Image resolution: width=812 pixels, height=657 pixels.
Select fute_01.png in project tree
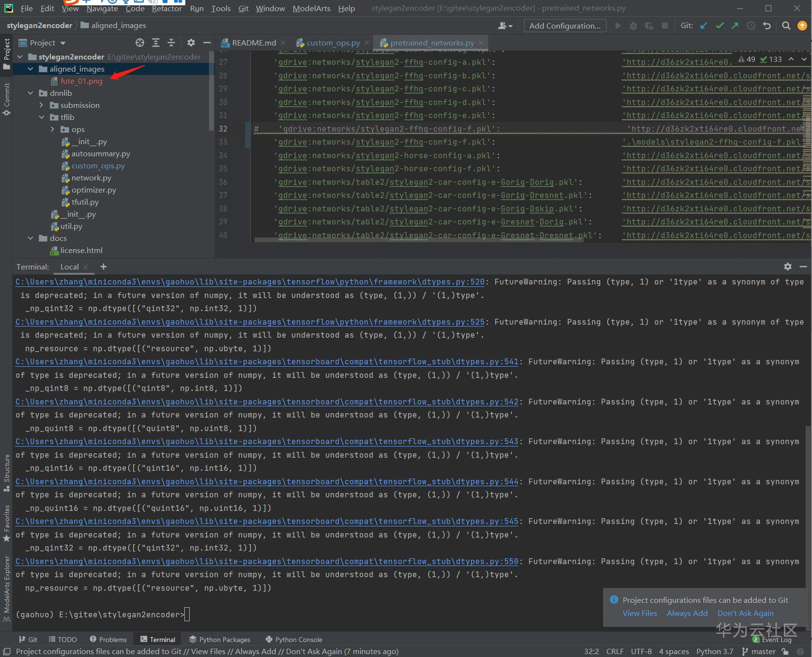point(81,81)
